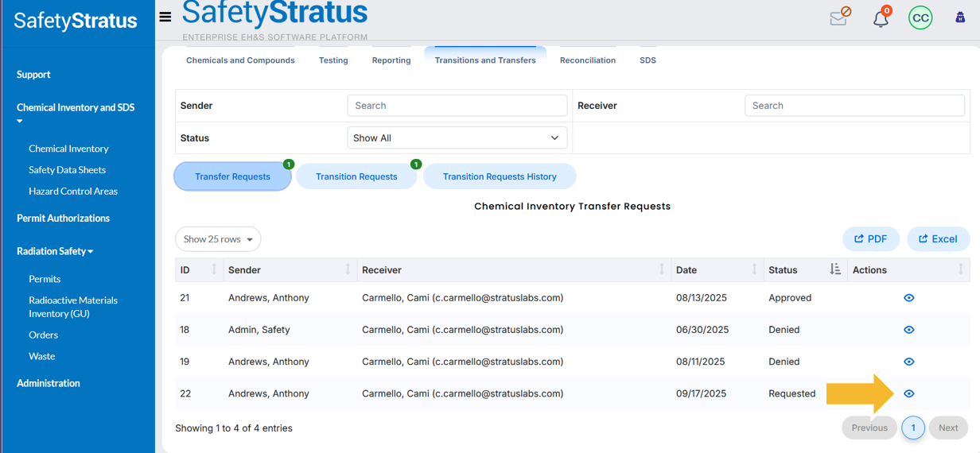Open the CC user profile avatar

point(920,17)
